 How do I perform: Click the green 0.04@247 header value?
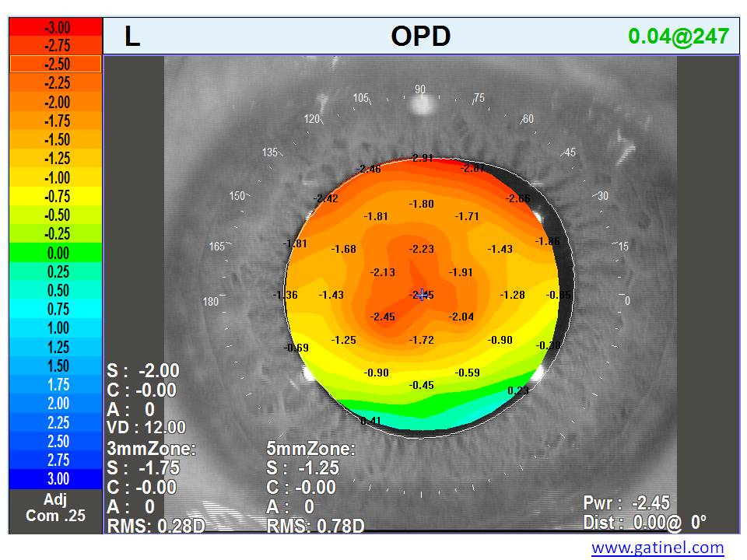(x=678, y=37)
